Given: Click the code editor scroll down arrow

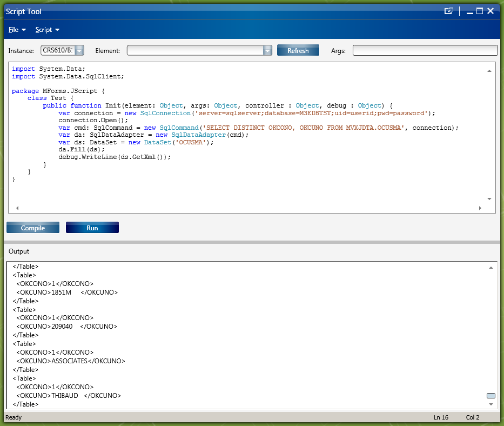Looking at the screenshot, I should [489, 199].
